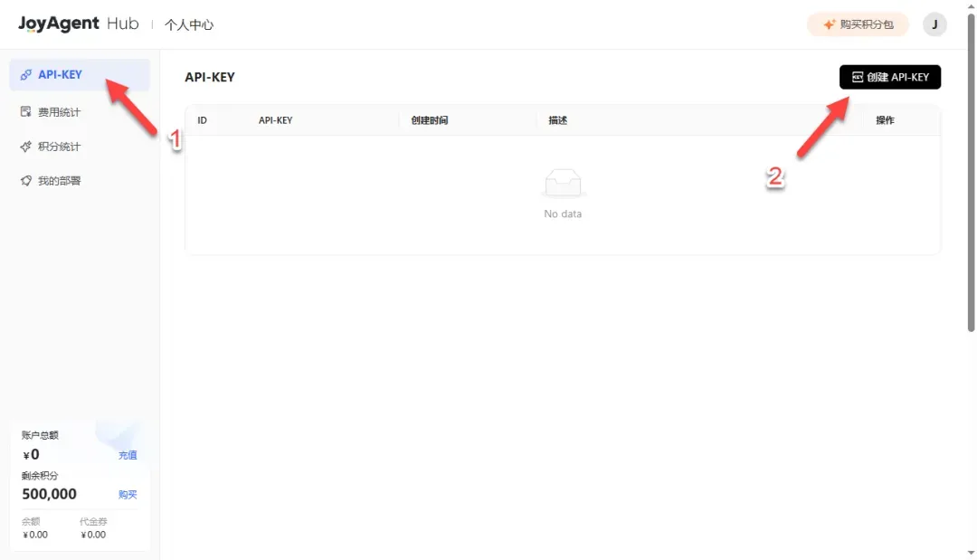This screenshot has width=977, height=560.
Task: Click the 费用统计 bill icon
Action: tap(25, 112)
